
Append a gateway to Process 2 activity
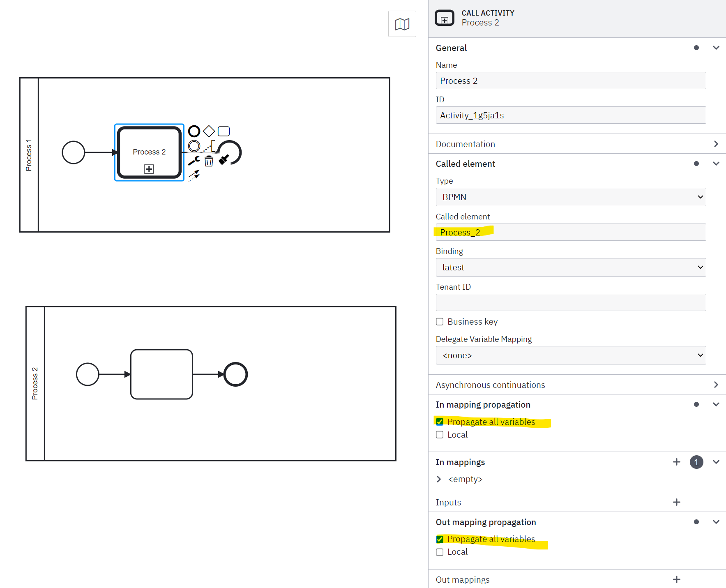coord(209,131)
